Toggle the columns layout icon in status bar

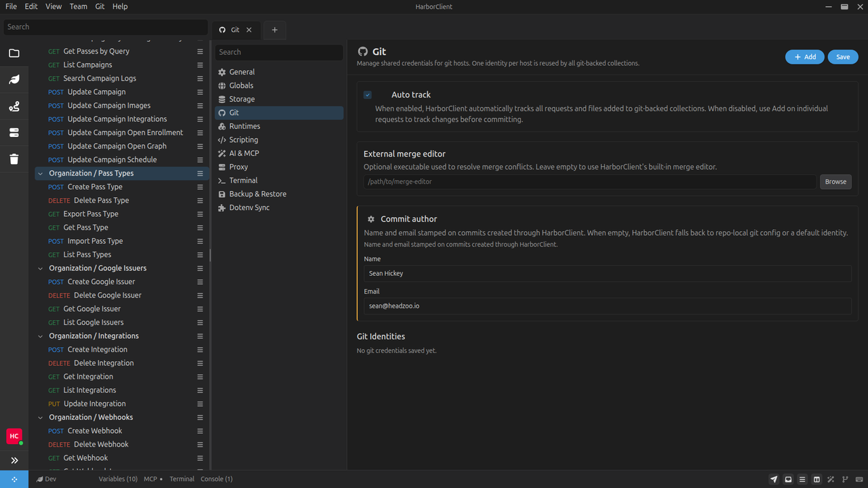click(816, 479)
